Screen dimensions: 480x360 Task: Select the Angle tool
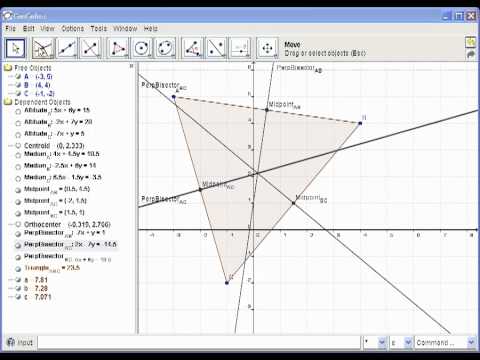tap(193, 48)
